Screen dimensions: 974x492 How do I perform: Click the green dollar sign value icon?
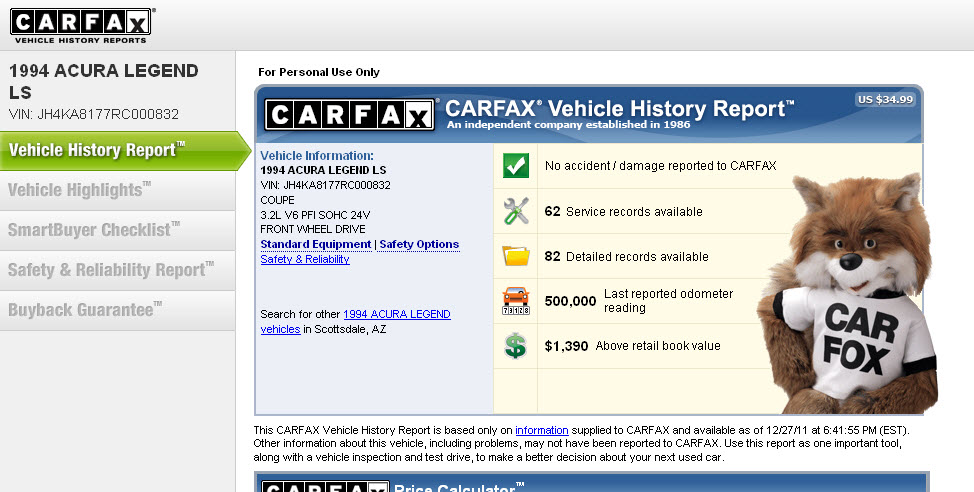(516, 346)
